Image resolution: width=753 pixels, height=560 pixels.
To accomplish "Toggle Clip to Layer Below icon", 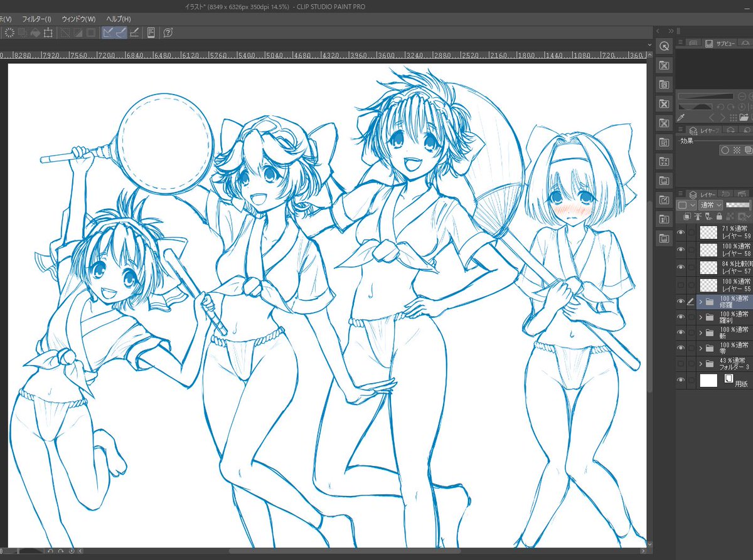I will pos(688,216).
